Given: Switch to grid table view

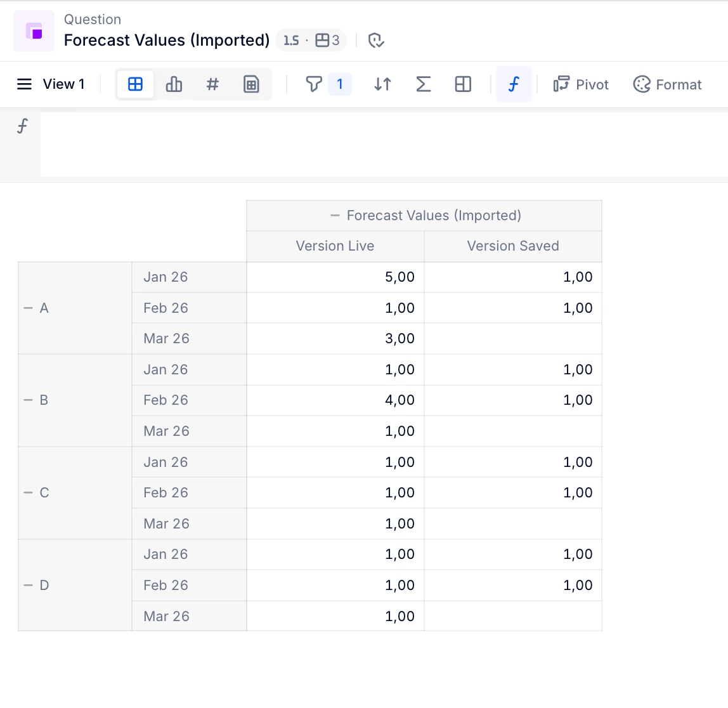Looking at the screenshot, I should pyautogui.click(x=135, y=84).
